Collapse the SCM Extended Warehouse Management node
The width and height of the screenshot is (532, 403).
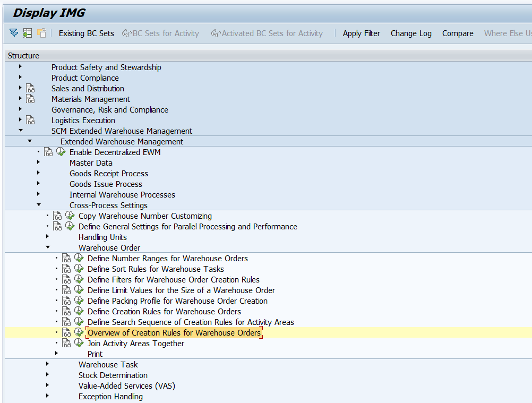[x=21, y=130]
